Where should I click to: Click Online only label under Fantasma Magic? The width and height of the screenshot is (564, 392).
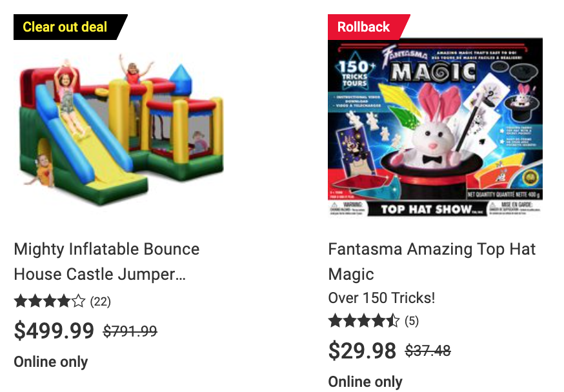365,382
